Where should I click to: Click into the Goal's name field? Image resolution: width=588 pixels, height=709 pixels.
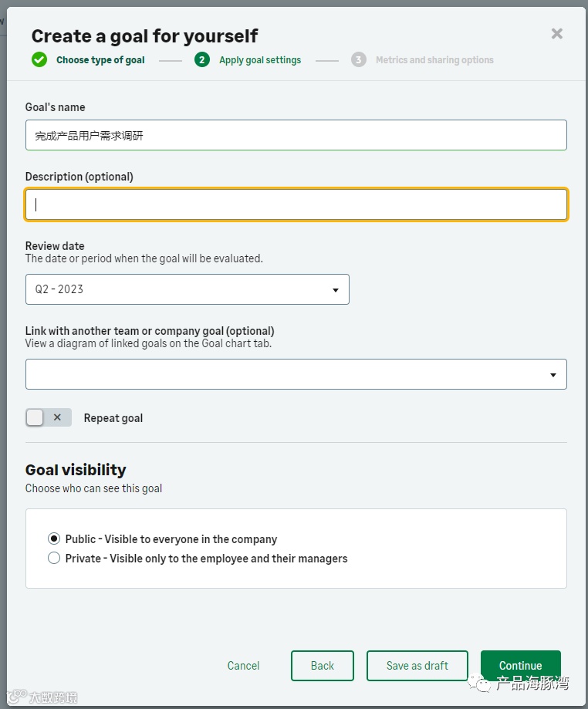coord(296,135)
